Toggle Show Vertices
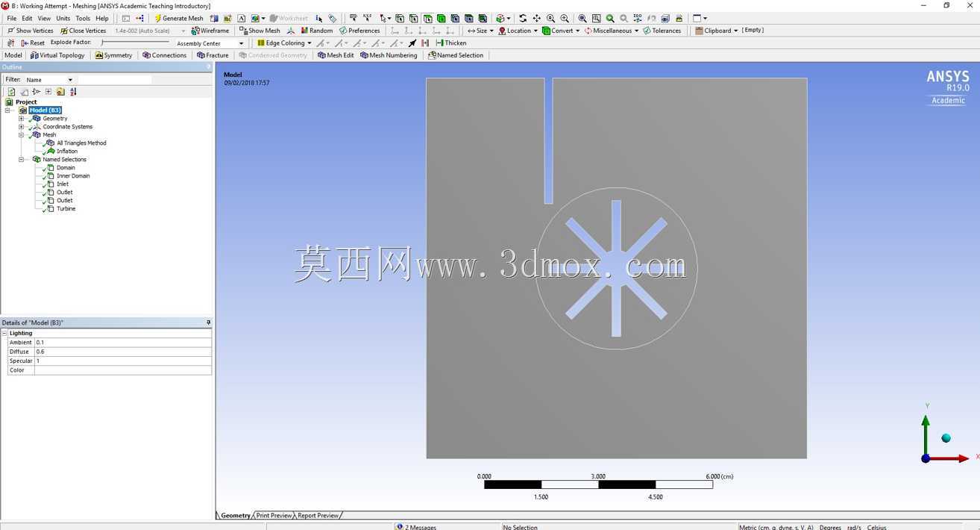Screen dimensions: 980x530 pos(31,31)
